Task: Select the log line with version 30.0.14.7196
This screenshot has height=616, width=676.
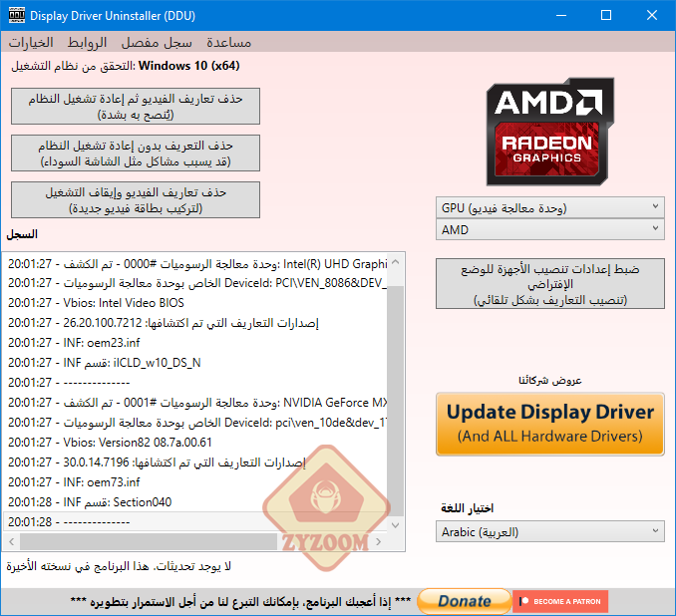Action: coord(195,462)
